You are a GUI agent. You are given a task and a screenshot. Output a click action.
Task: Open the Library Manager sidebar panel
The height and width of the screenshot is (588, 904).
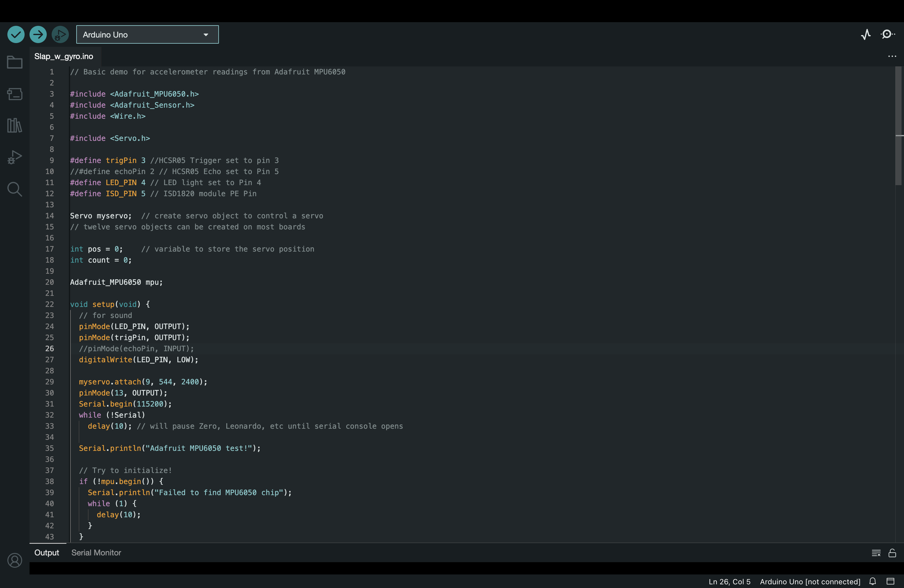click(15, 125)
